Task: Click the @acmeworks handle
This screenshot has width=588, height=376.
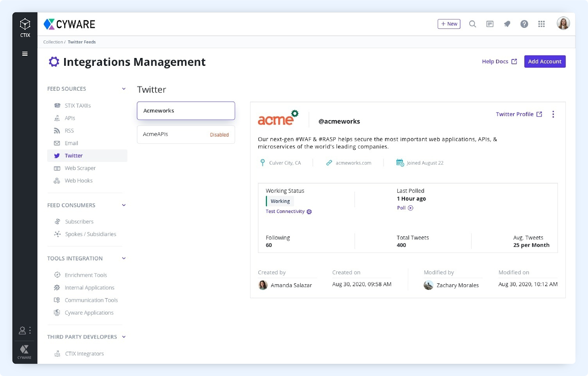Action: pyautogui.click(x=339, y=122)
